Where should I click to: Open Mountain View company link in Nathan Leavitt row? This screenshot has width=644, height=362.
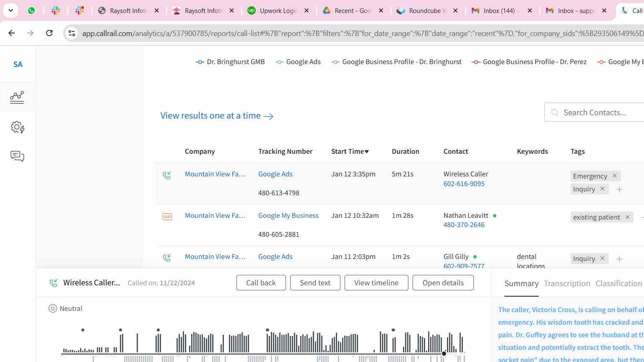point(215,215)
